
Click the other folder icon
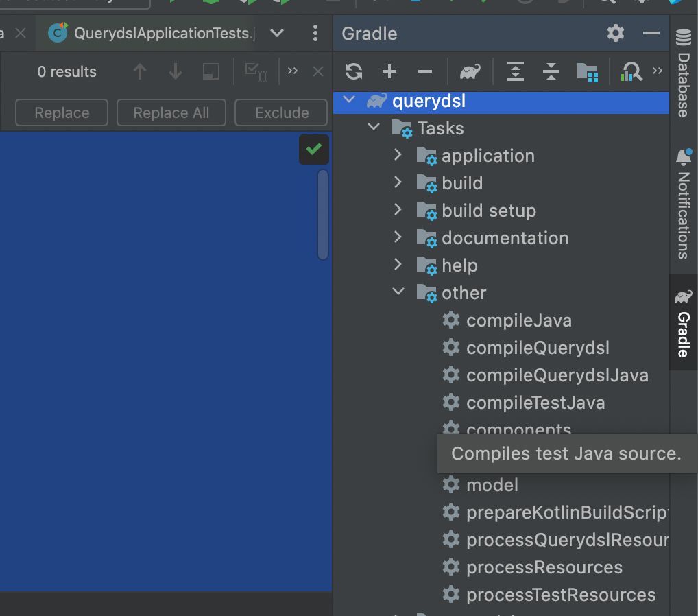(427, 294)
